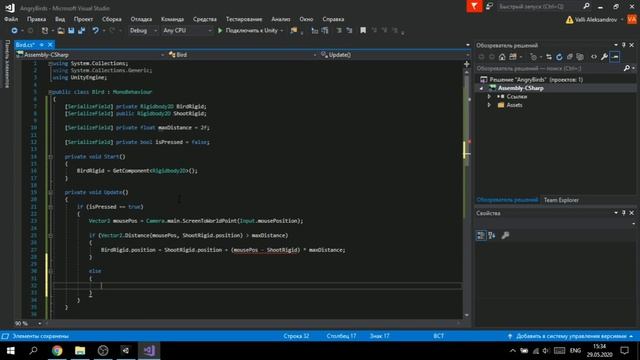Open the Any CPU platform dropdown

(187, 31)
